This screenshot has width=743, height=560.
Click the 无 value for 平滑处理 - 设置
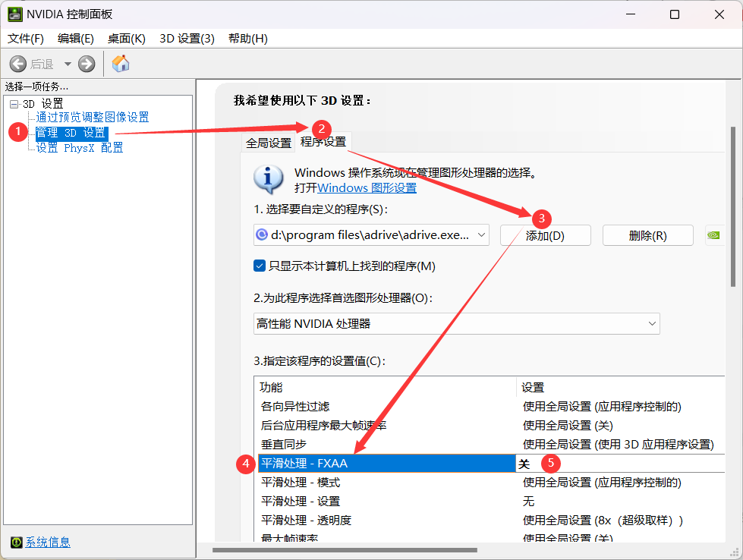(528, 502)
